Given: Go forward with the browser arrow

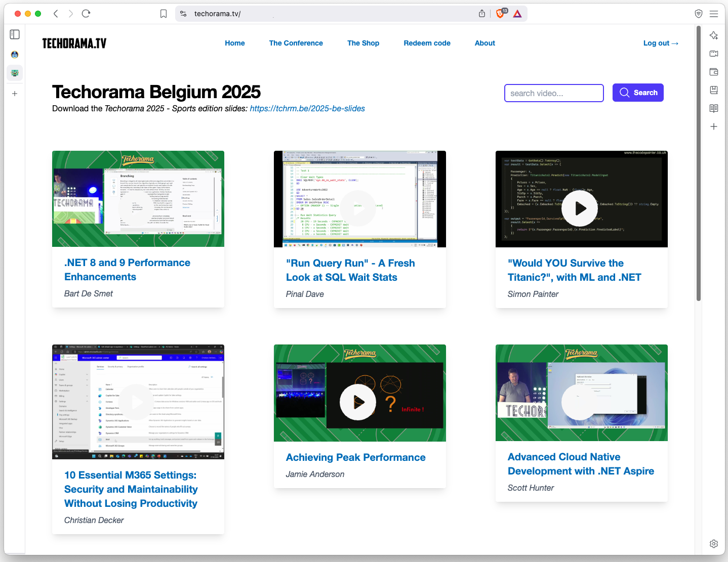Looking at the screenshot, I should [x=71, y=14].
